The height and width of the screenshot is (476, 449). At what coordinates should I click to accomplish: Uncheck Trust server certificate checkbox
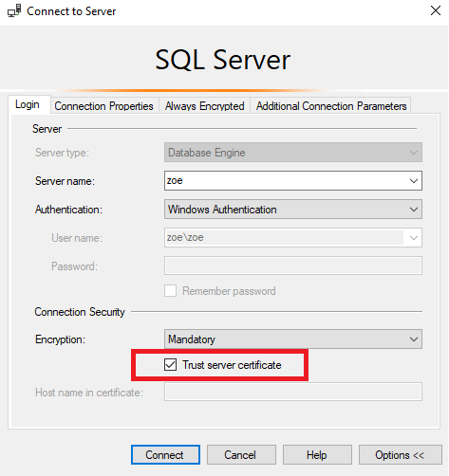pyautogui.click(x=170, y=365)
